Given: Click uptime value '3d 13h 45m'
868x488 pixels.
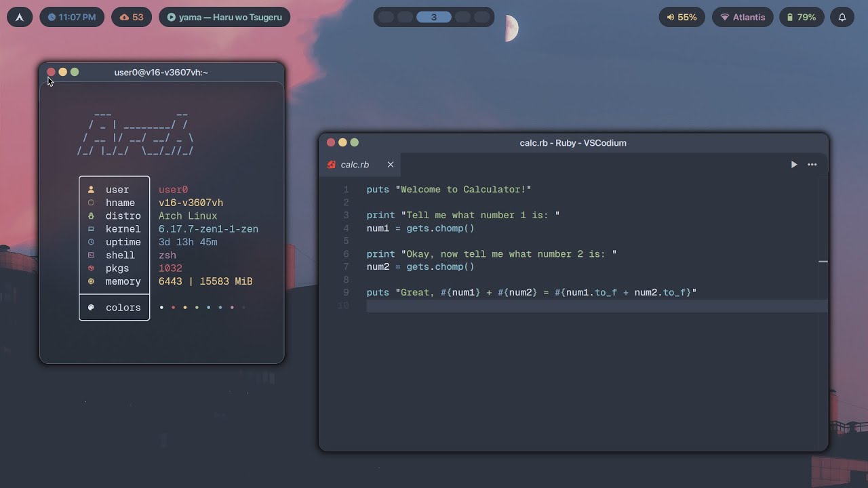Looking at the screenshot, I should 188,242.
